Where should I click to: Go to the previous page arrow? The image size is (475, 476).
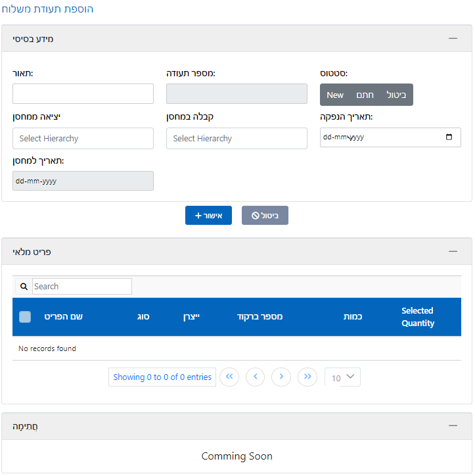[255, 377]
